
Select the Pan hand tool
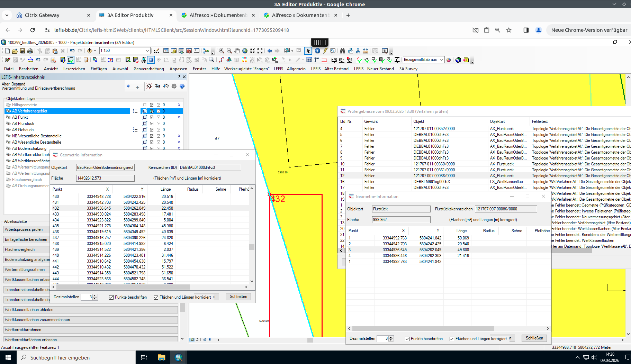[x=237, y=51]
